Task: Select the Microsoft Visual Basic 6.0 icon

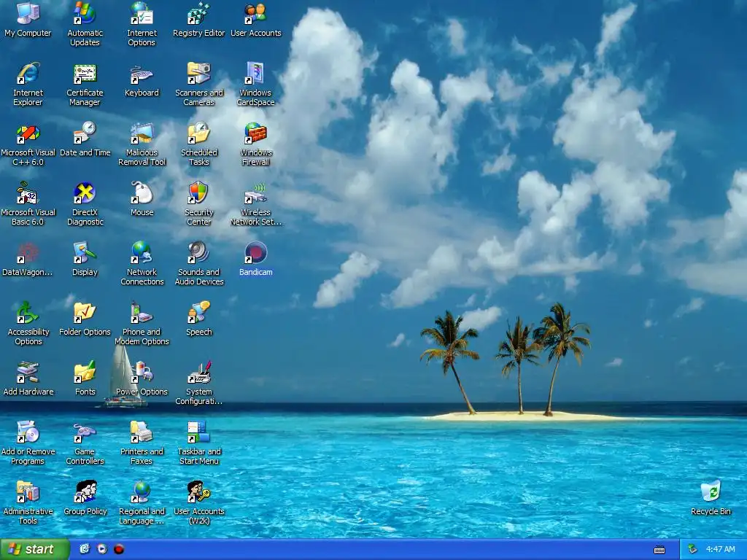Action: click(28, 192)
